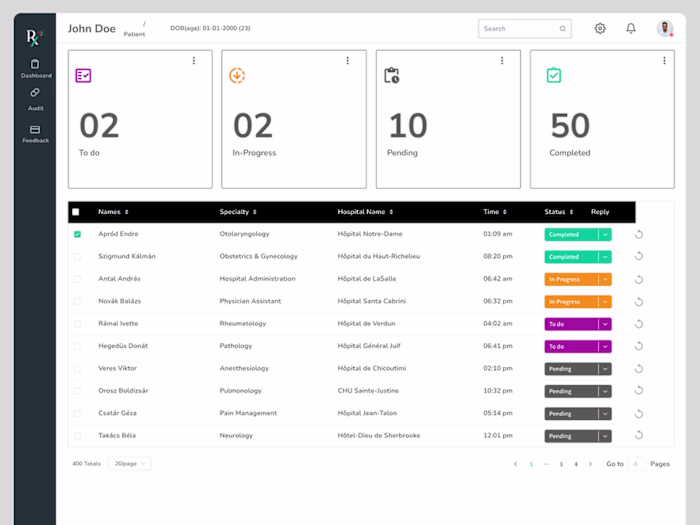Image resolution: width=700 pixels, height=525 pixels.
Task: Open the Dashboard sidebar item
Action: click(36, 69)
